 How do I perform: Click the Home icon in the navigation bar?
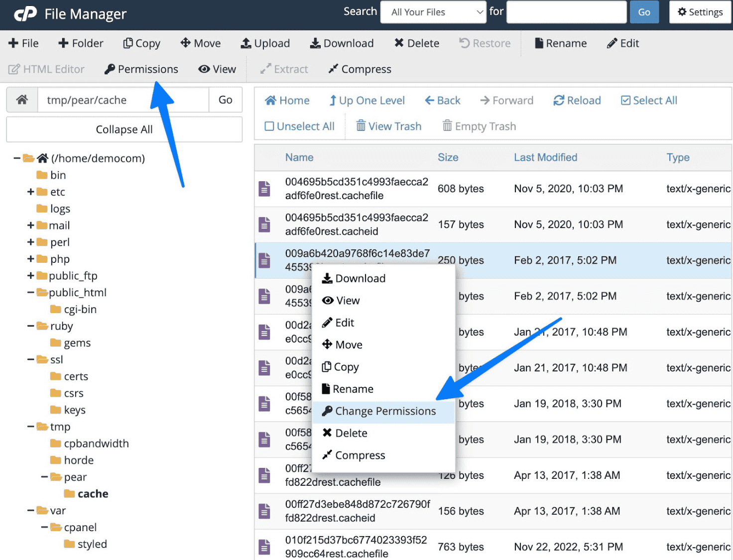287,100
